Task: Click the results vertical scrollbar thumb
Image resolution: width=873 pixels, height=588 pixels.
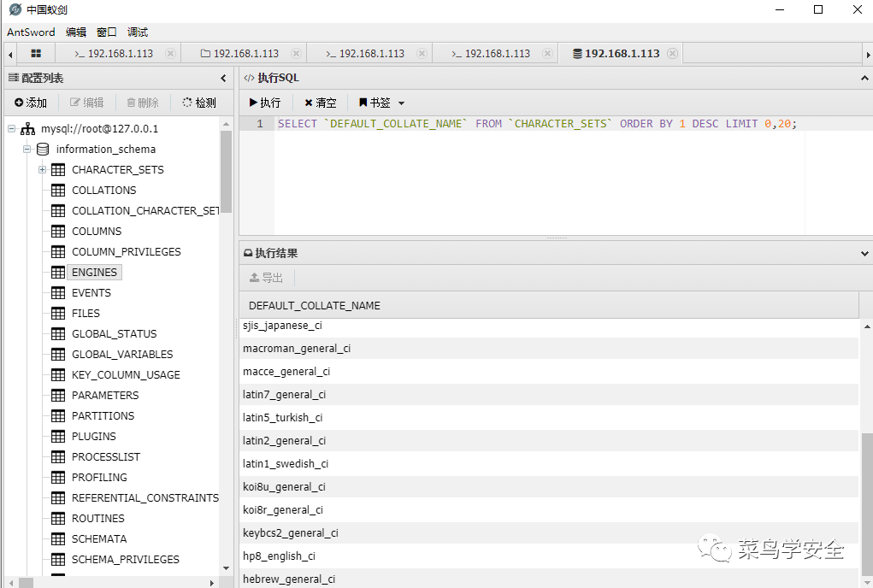Action: point(867,504)
